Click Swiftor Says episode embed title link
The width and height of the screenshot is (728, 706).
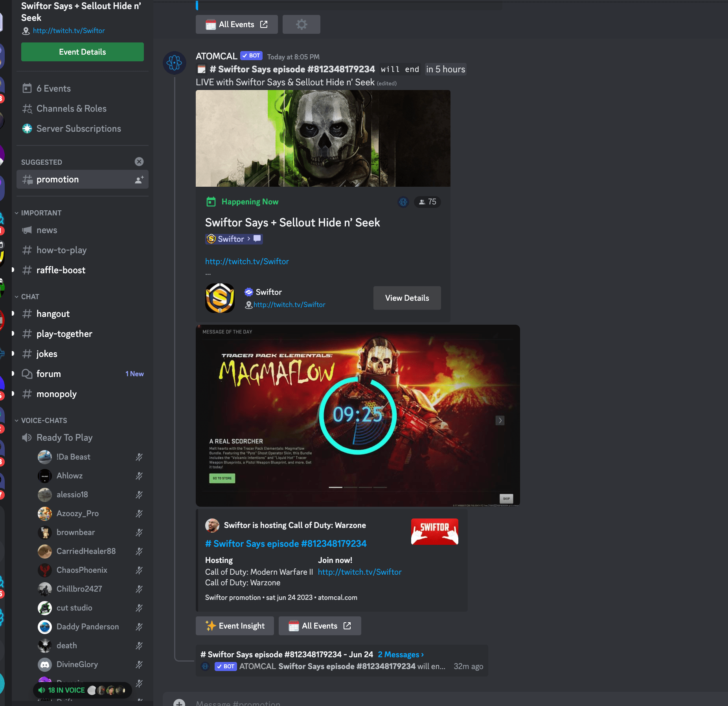[x=286, y=544]
